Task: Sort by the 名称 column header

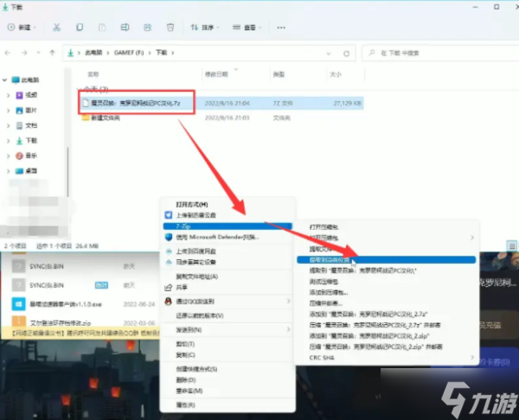Action: click(93, 74)
